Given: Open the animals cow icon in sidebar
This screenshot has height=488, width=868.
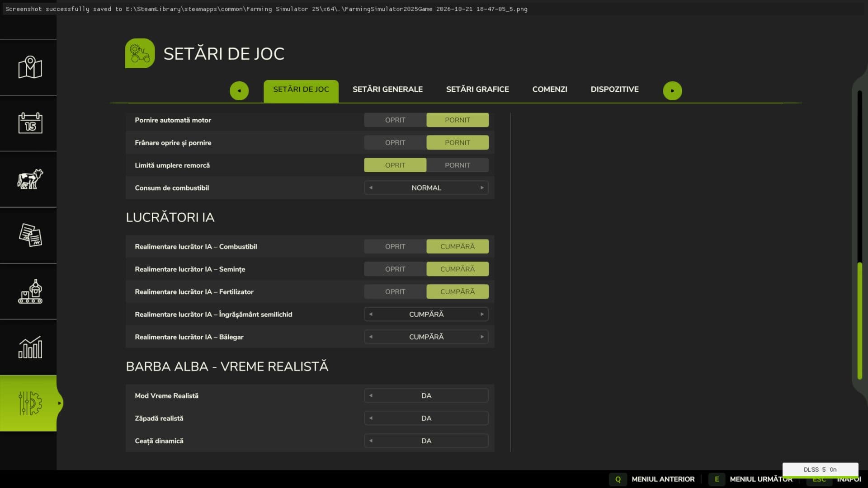Looking at the screenshot, I should click(x=30, y=179).
